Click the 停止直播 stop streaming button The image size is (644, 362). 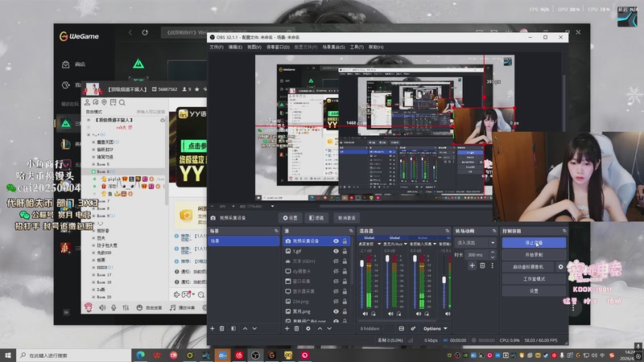(x=534, y=243)
